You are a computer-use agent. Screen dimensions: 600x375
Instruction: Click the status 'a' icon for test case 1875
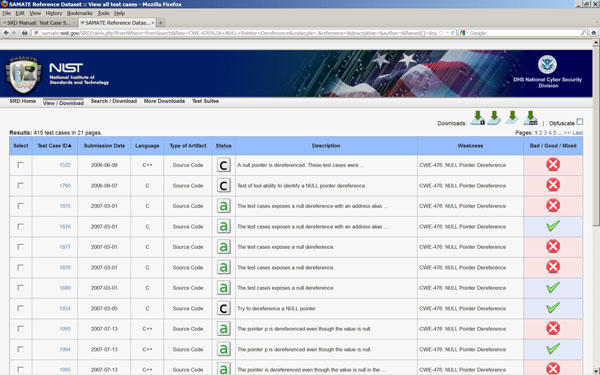(224, 206)
